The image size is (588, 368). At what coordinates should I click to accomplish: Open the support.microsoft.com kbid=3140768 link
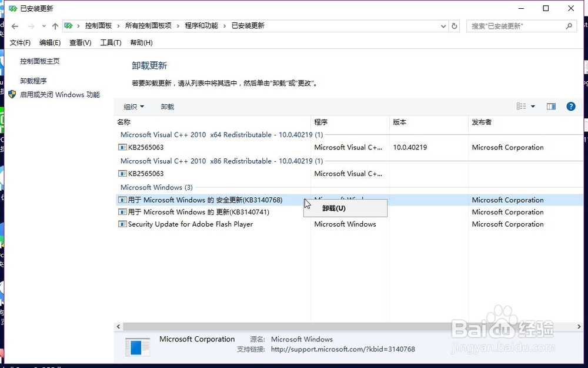coord(343,349)
